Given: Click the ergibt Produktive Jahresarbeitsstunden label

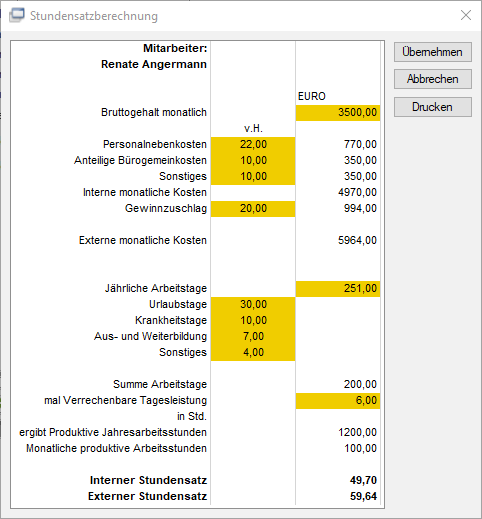Looking at the screenshot, I should pos(113,432).
